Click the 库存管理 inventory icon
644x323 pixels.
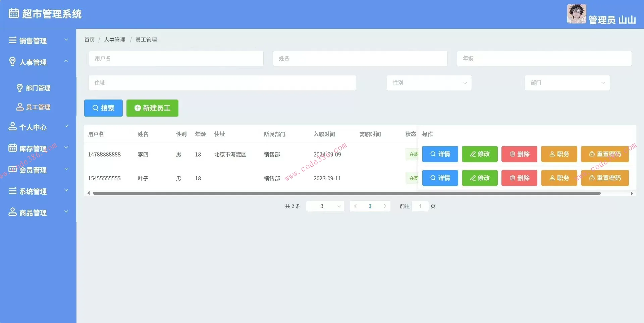12,148
